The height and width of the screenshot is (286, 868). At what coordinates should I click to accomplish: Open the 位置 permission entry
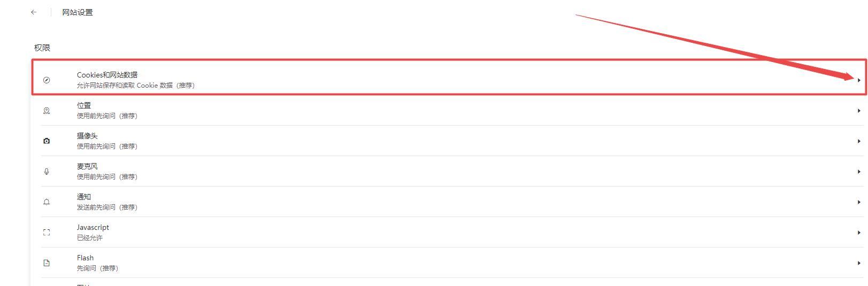(x=84, y=106)
